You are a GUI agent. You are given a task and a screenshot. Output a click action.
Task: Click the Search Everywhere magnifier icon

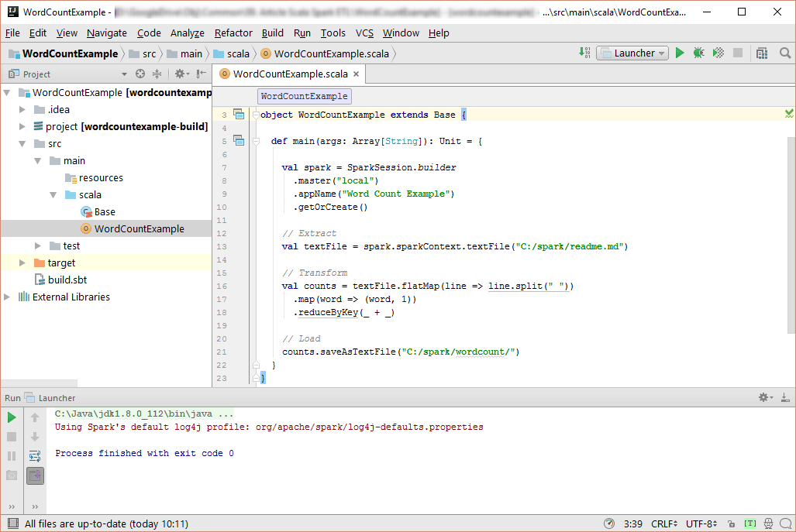click(x=784, y=53)
